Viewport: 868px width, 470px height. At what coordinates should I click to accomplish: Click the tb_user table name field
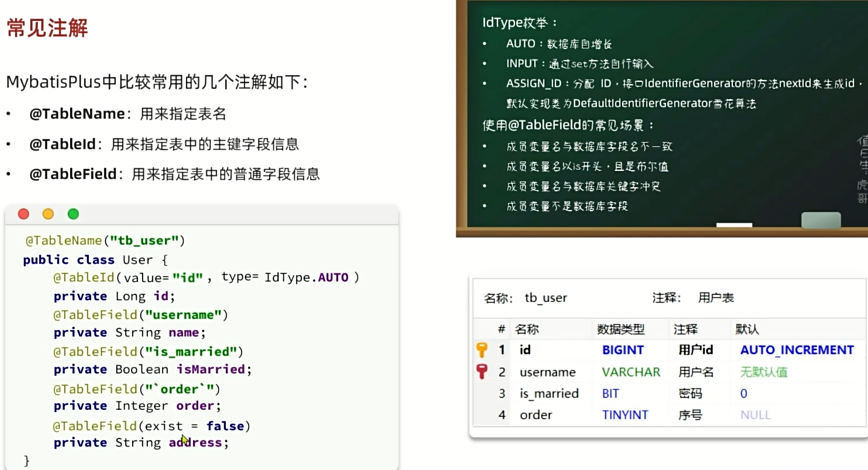[546, 298]
